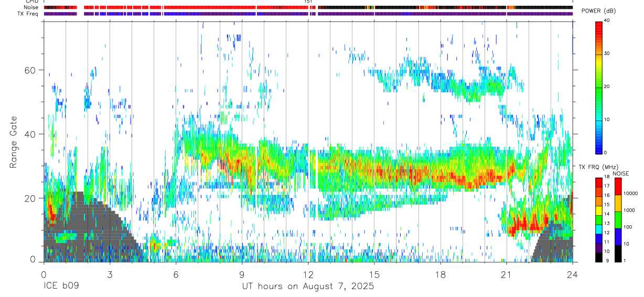Click the 'Noise' strip label at top left

tap(31, 7)
